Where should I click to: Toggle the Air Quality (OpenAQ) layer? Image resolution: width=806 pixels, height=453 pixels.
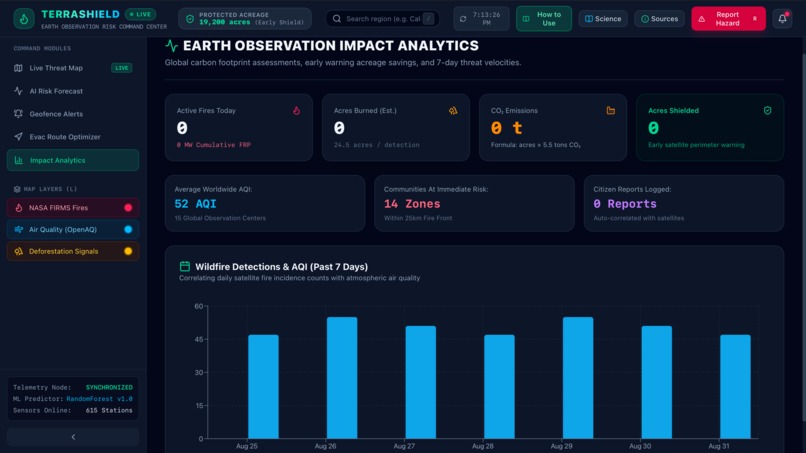point(128,229)
